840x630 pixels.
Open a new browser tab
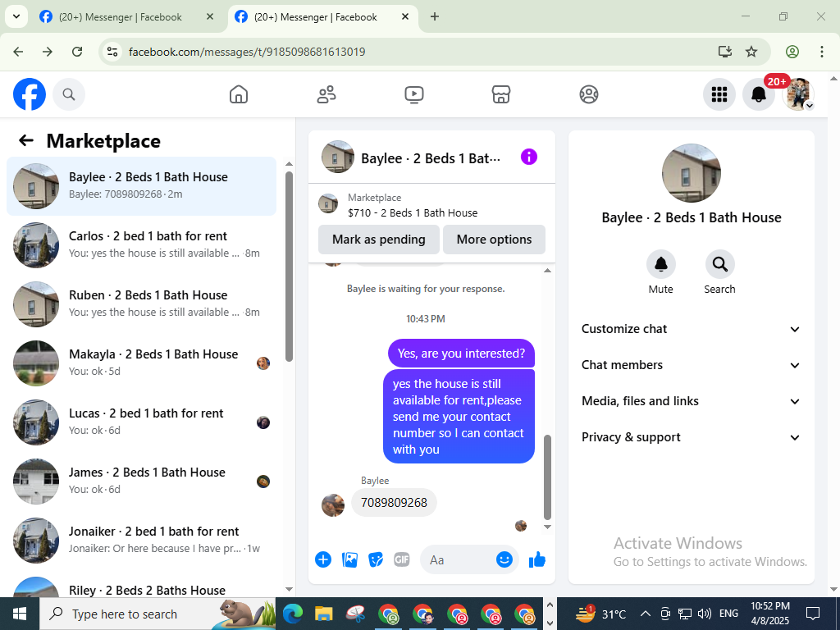435,16
